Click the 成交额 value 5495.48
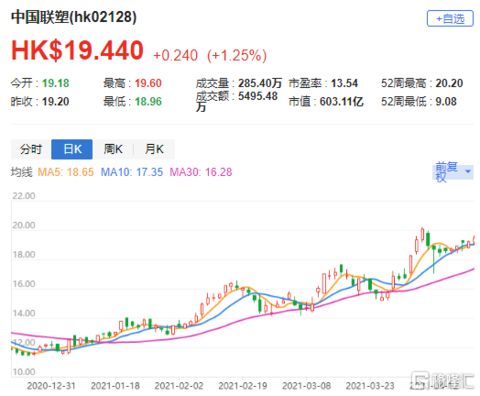The height and width of the screenshot is (396, 480). click(258, 96)
